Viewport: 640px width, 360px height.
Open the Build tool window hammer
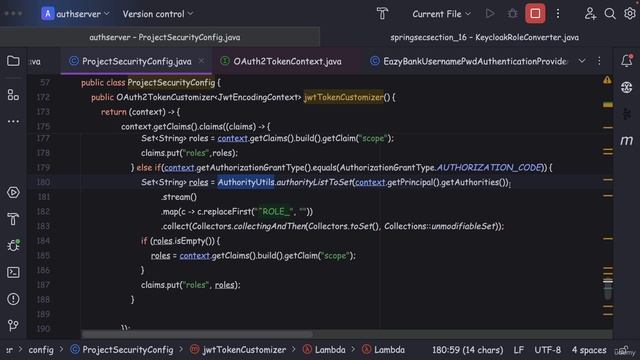pyautogui.click(x=13, y=219)
